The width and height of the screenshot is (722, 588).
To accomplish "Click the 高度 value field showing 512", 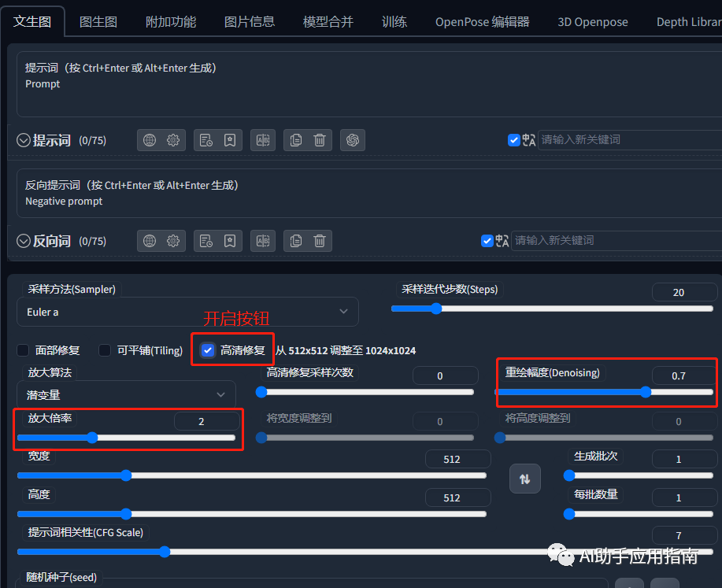I will click(458, 497).
